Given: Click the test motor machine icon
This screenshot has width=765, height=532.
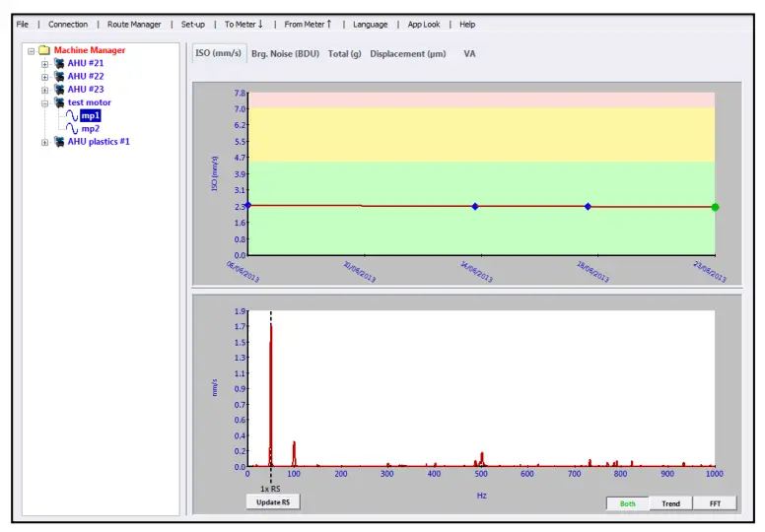Looking at the screenshot, I should pyautogui.click(x=59, y=102).
